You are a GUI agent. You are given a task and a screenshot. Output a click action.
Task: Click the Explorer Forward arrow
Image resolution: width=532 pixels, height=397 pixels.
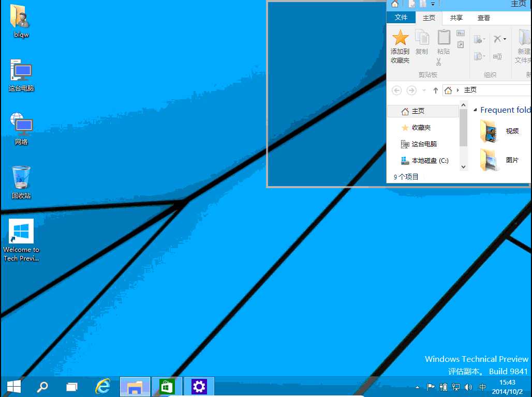tap(411, 90)
